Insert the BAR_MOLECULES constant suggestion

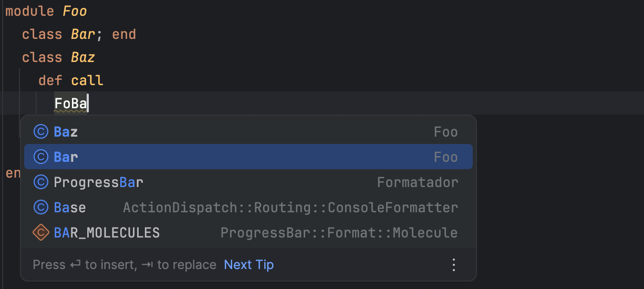(x=107, y=233)
